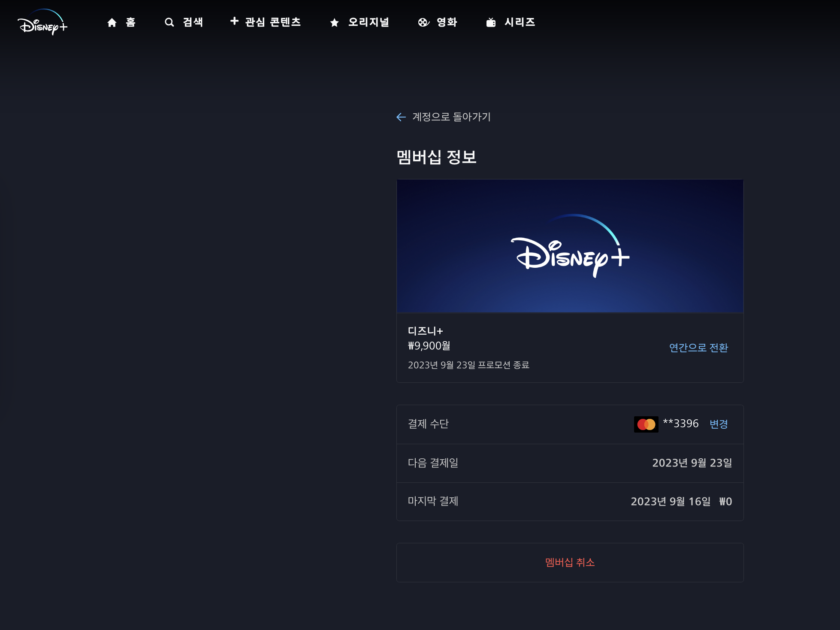The width and height of the screenshot is (840, 630).
Task: Click the film reel icon for 영화
Action: point(423,22)
